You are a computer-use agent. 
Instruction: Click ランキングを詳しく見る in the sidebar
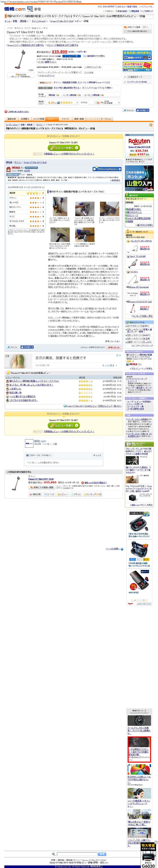pyautogui.click(x=143, y=316)
